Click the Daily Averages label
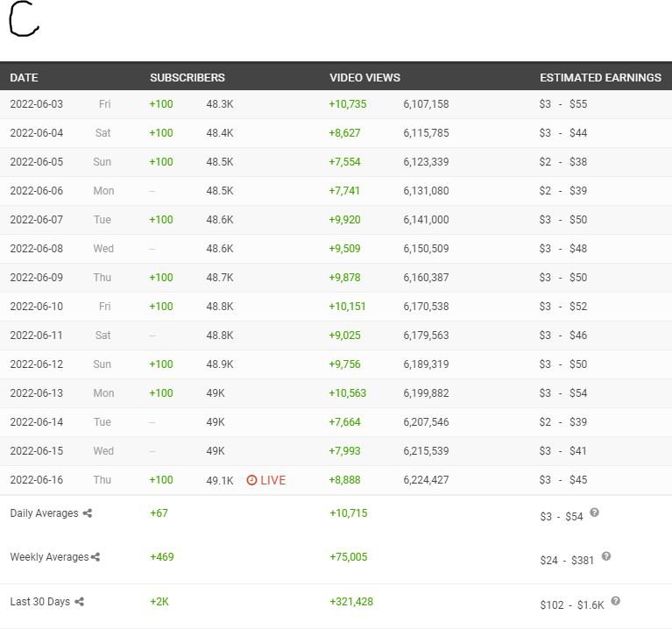Screen dimensions: 672x629 44,513
